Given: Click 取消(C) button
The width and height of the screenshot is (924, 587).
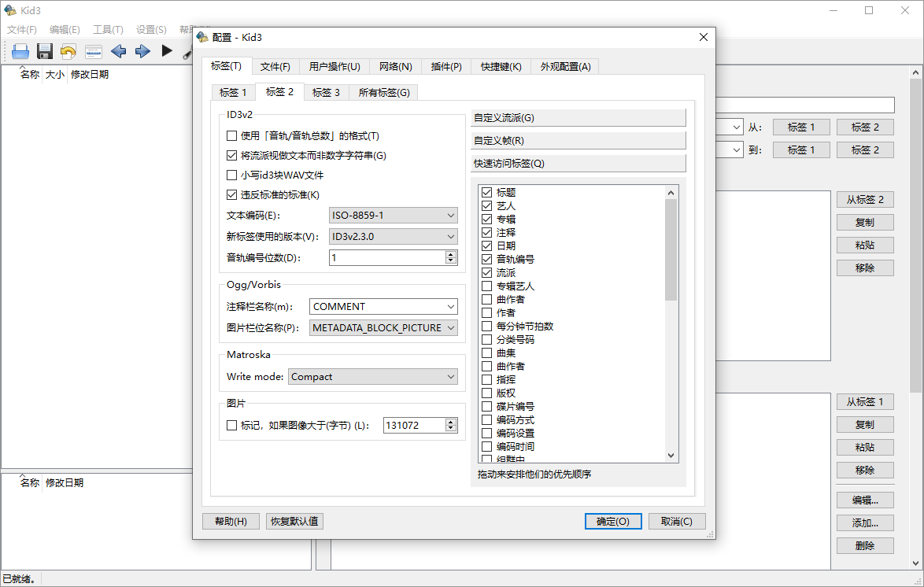Looking at the screenshot, I should [677, 522].
